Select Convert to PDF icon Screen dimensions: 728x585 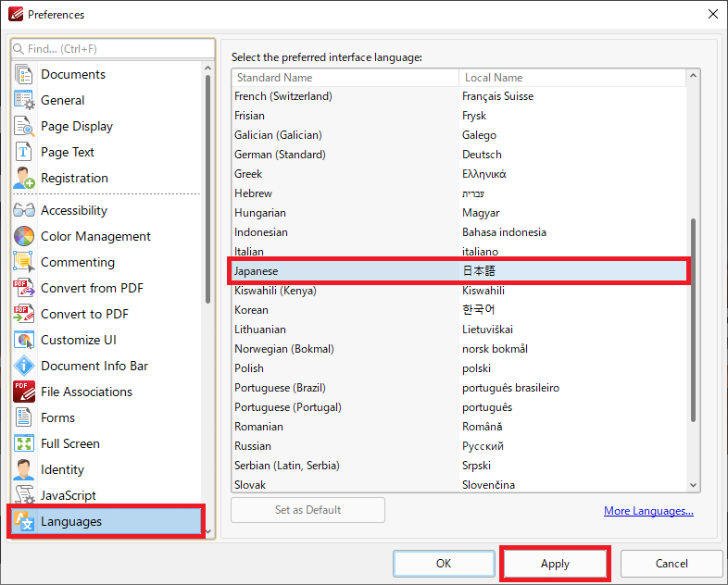pyautogui.click(x=24, y=314)
